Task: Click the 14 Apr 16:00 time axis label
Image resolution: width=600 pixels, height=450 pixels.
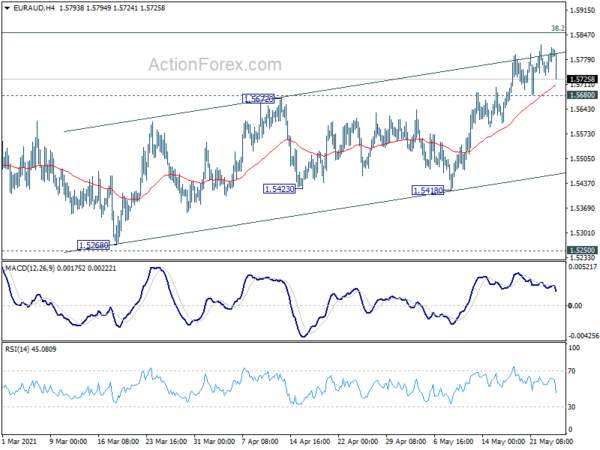Action: 309,441
